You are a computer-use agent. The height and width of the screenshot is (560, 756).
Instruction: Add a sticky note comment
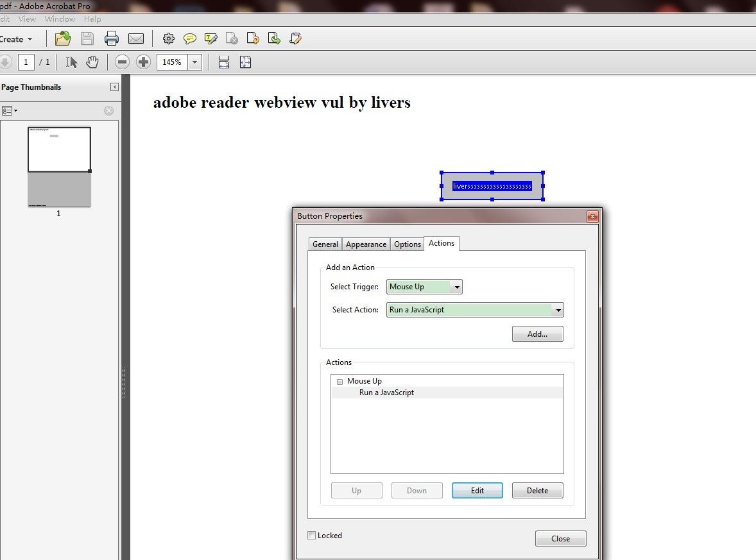pos(190,38)
